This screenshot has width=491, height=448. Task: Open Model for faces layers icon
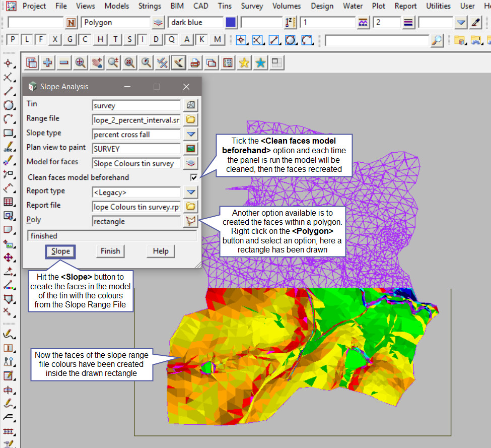191,163
